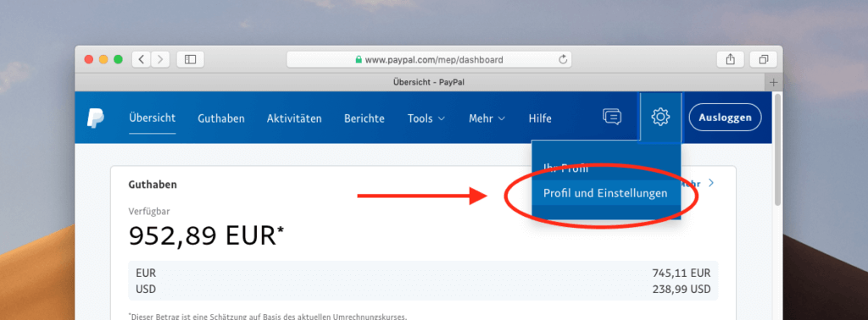868x320 pixels.
Task: Click the page vertical scrollbar
Action: pyautogui.click(x=777, y=149)
